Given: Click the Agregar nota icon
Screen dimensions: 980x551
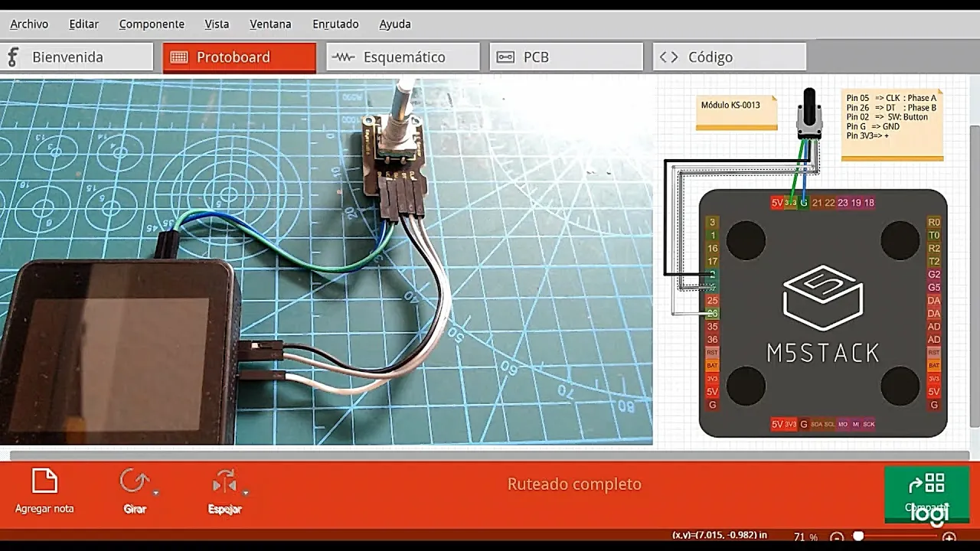Looking at the screenshot, I should [44, 482].
